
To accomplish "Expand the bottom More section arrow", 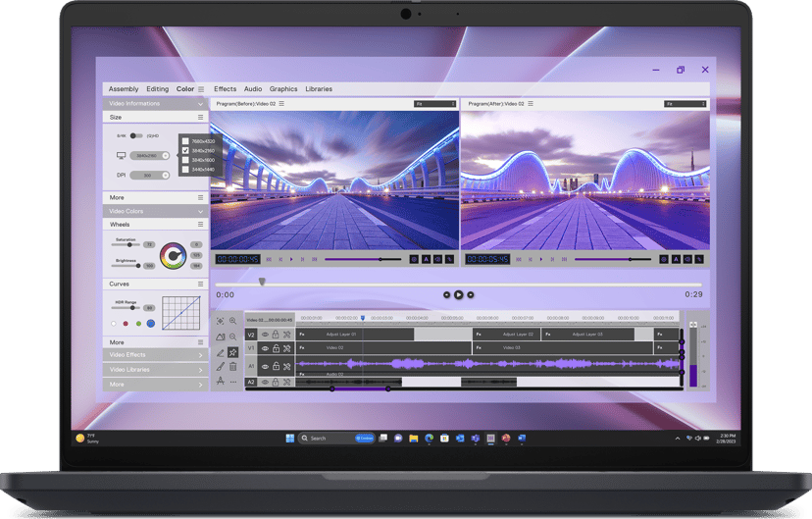I will [x=200, y=385].
